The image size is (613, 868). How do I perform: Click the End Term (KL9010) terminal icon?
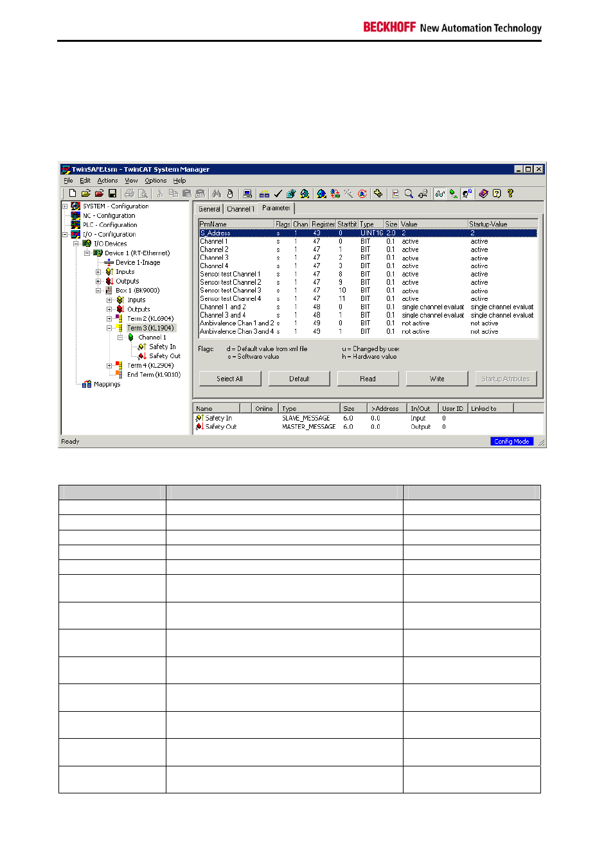point(119,374)
